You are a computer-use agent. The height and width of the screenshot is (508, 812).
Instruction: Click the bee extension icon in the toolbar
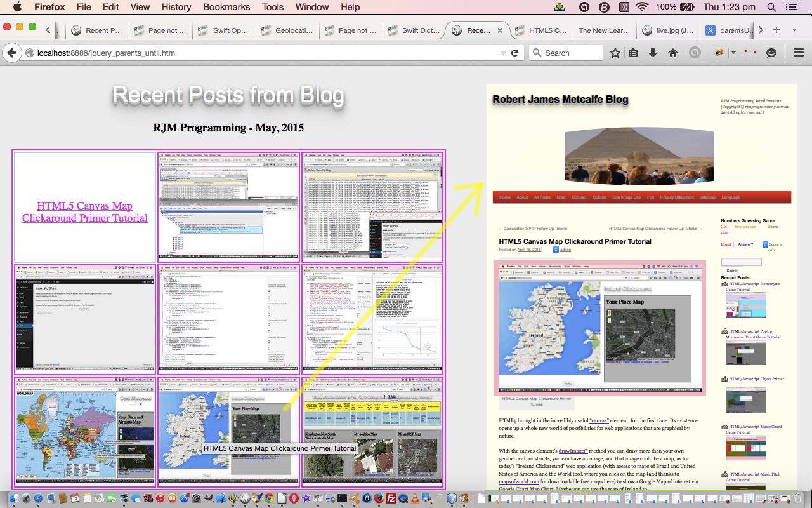click(718, 53)
